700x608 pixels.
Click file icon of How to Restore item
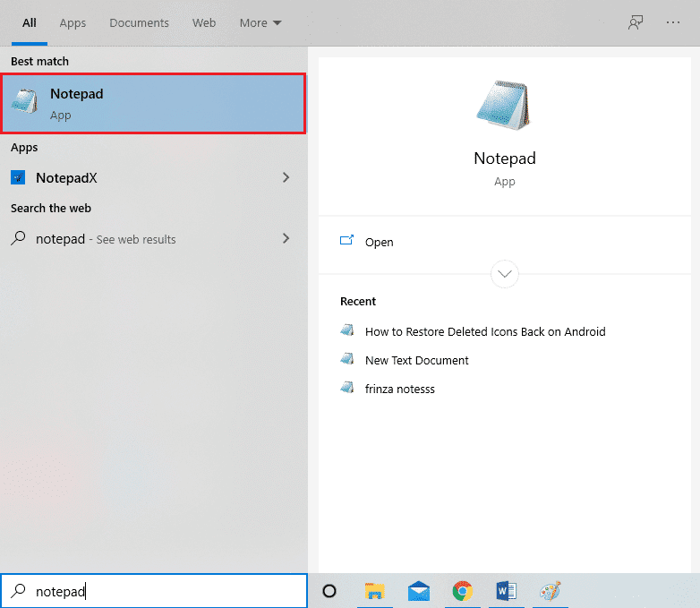click(347, 330)
